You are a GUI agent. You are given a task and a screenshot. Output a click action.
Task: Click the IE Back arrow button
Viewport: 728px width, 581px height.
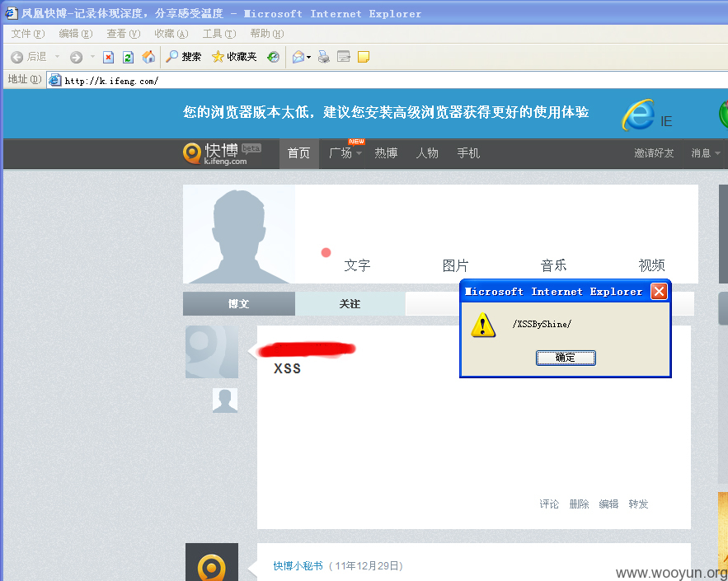(16, 57)
